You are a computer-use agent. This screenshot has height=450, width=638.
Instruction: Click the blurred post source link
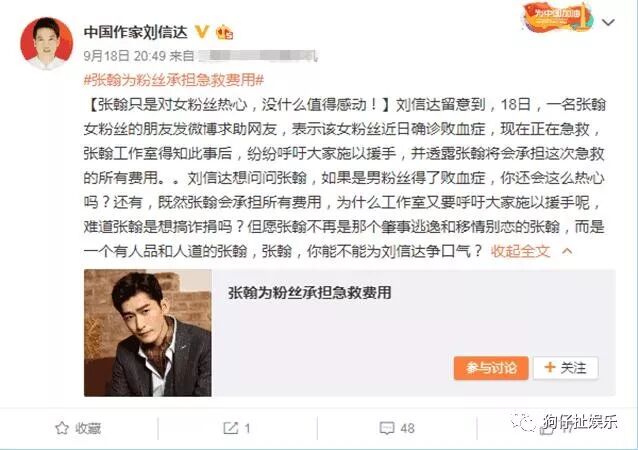coord(258,56)
